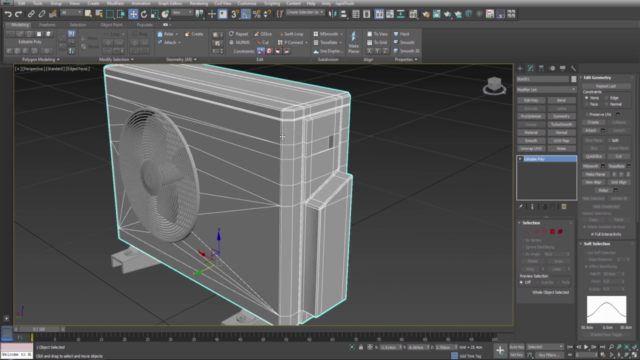The width and height of the screenshot is (640, 360).
Task: Click the object name field
Action: (543, 79)
